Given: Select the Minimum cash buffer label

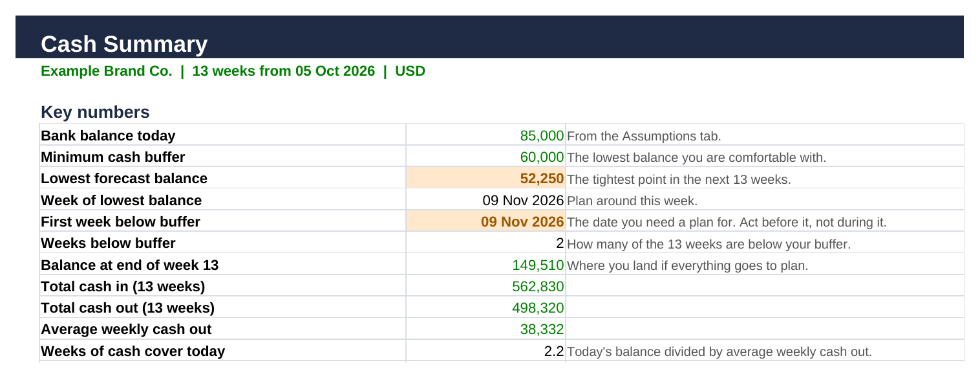Looking at the screenshot, I should (112, 157).
